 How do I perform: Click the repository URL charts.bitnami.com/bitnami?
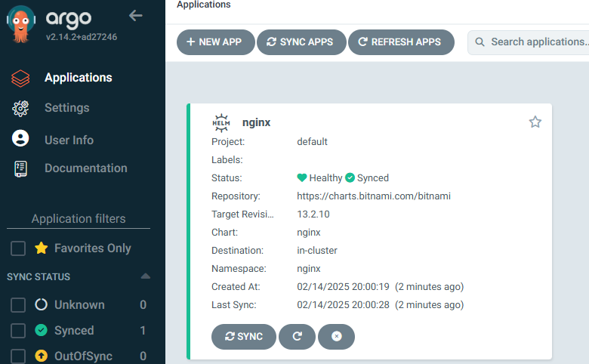(374, 196)
